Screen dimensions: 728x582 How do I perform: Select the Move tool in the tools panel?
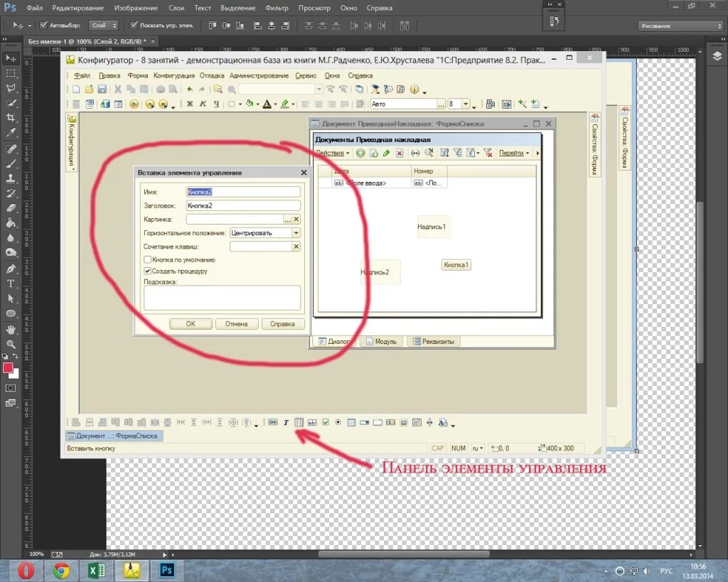click(x=11, y=58)
